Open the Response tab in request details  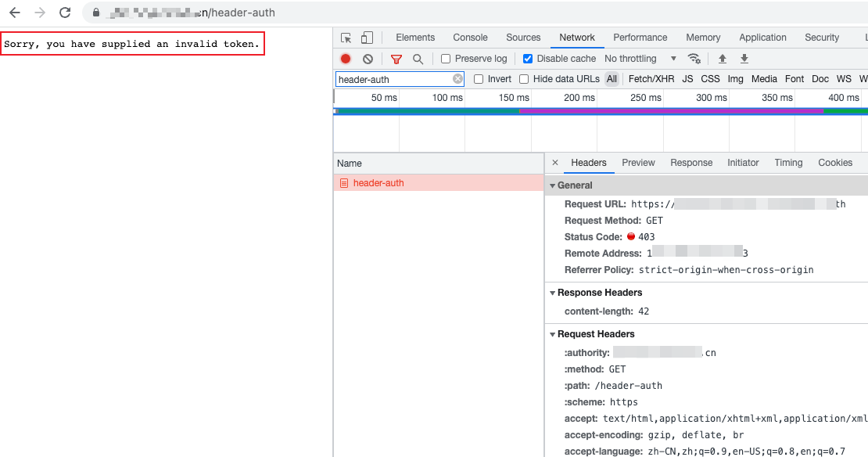point(690,163)
